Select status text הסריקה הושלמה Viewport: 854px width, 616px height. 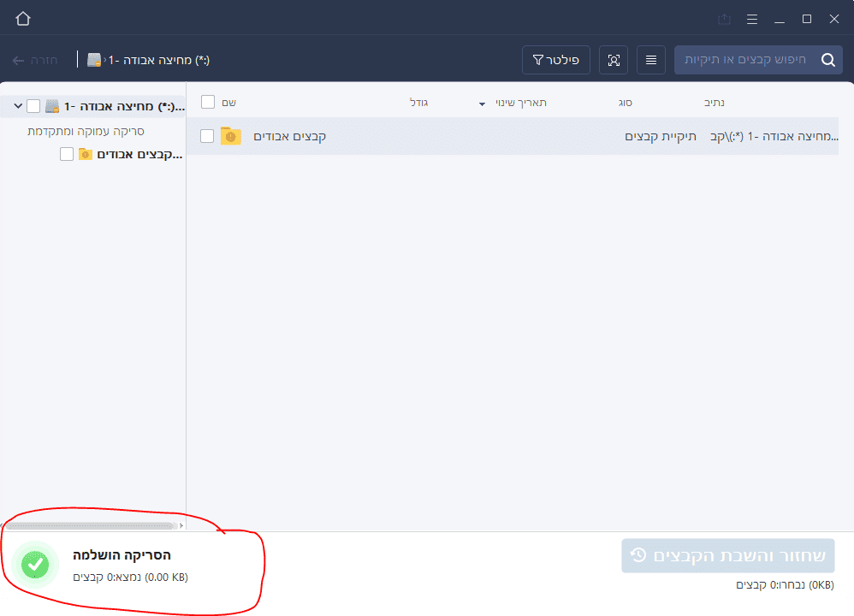(x=122, y=555)
